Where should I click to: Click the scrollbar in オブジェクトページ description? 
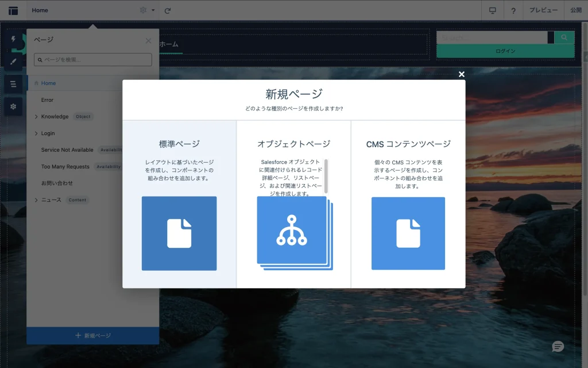coord(326,175)
